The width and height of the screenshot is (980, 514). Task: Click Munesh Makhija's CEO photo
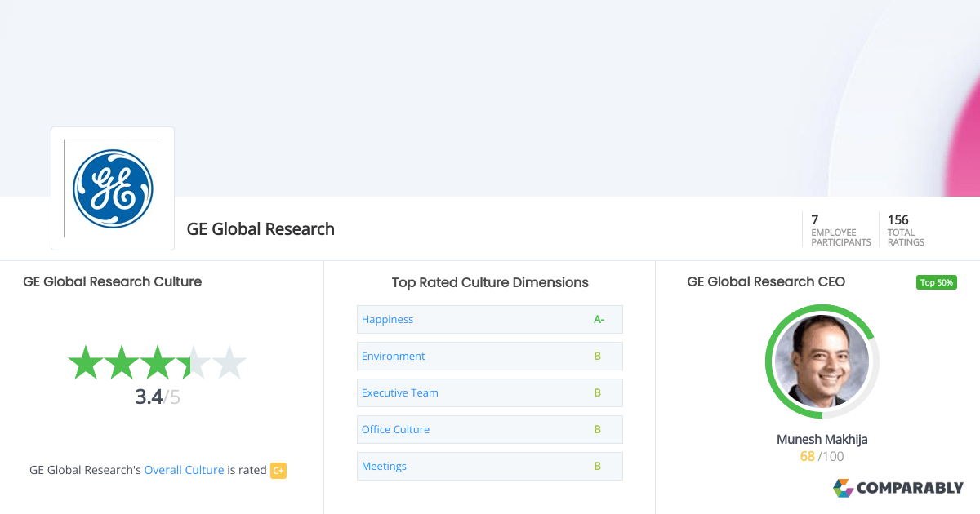coord(822,361)
